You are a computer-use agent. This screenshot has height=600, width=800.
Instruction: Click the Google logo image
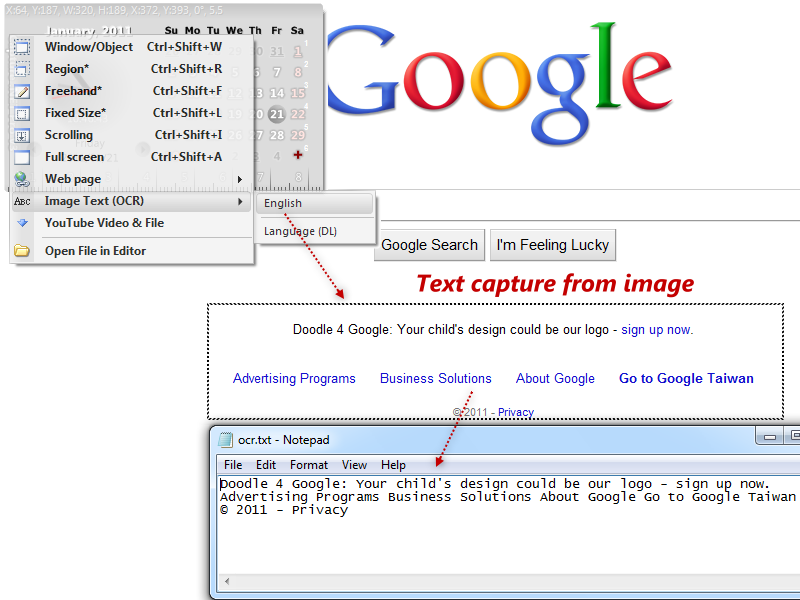click(499, 84)
